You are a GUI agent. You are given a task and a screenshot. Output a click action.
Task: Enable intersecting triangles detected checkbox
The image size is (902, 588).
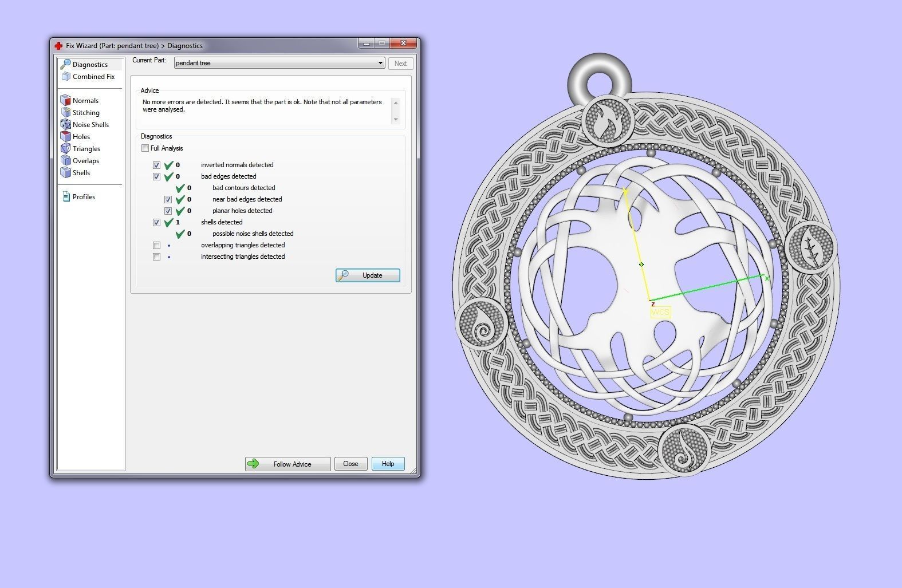(156, 256)
